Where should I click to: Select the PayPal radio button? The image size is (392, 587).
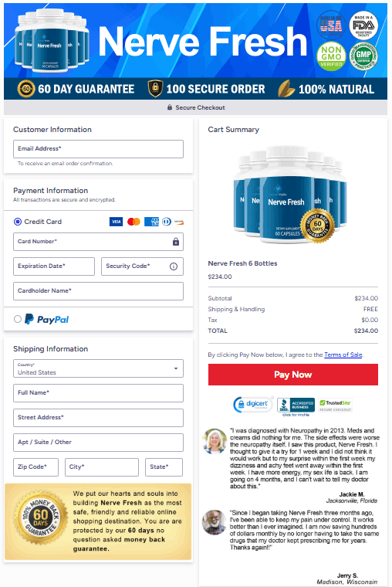click(18, 319)
